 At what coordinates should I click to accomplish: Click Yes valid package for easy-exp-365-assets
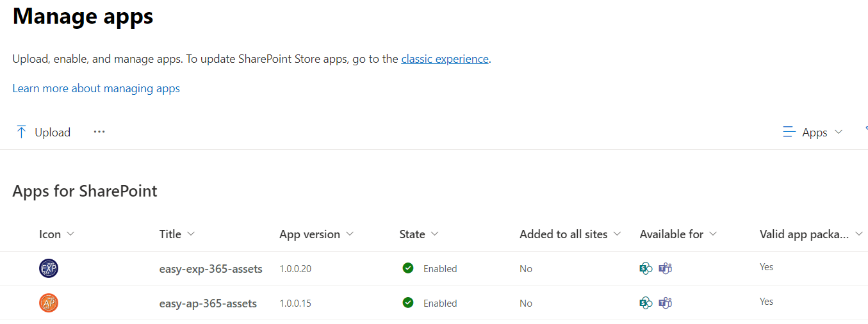coord(766,267)
